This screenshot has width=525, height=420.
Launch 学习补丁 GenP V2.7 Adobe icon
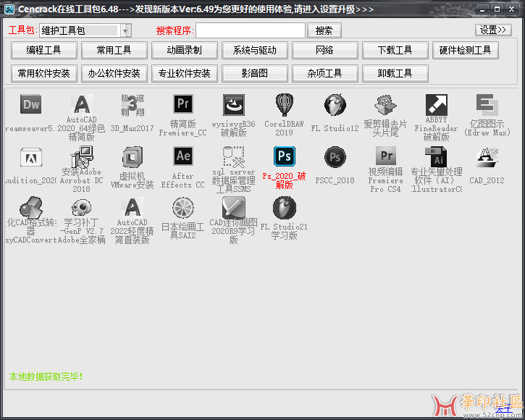[82, 208]
